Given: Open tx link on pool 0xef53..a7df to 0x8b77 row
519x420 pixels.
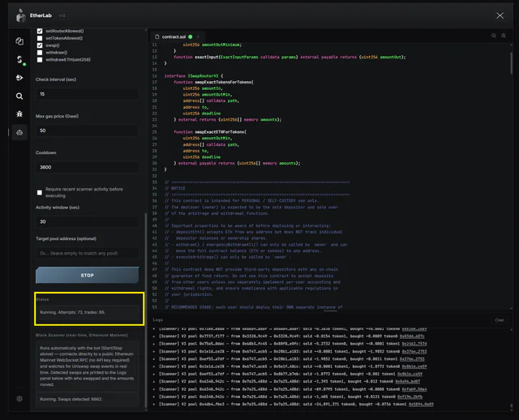Looking at the screenshot, I should tap(410, 374).
